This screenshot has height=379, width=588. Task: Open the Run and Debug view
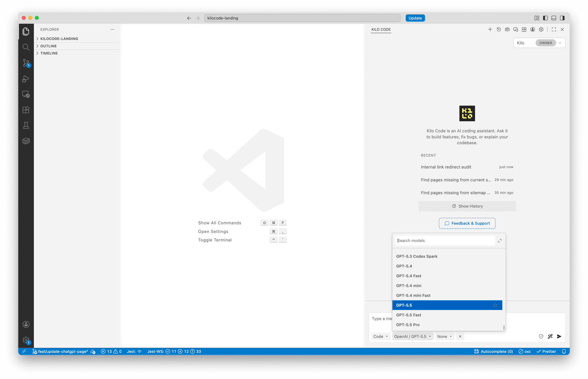click(26, 79)
